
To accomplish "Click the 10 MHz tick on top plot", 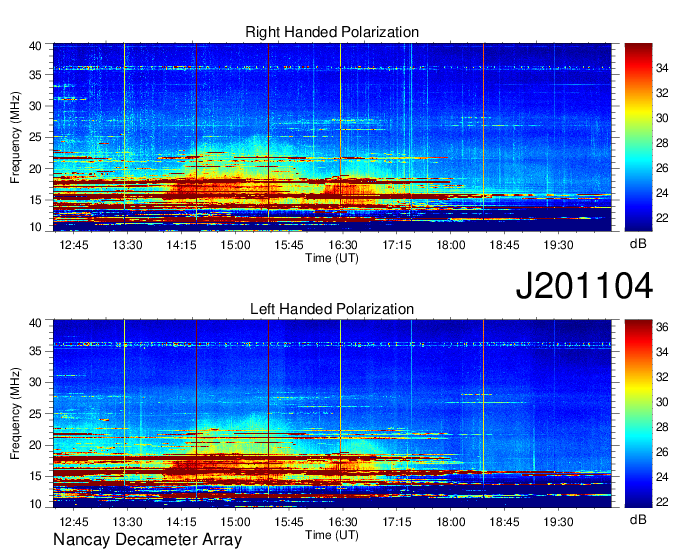I will tap(35, 227).
